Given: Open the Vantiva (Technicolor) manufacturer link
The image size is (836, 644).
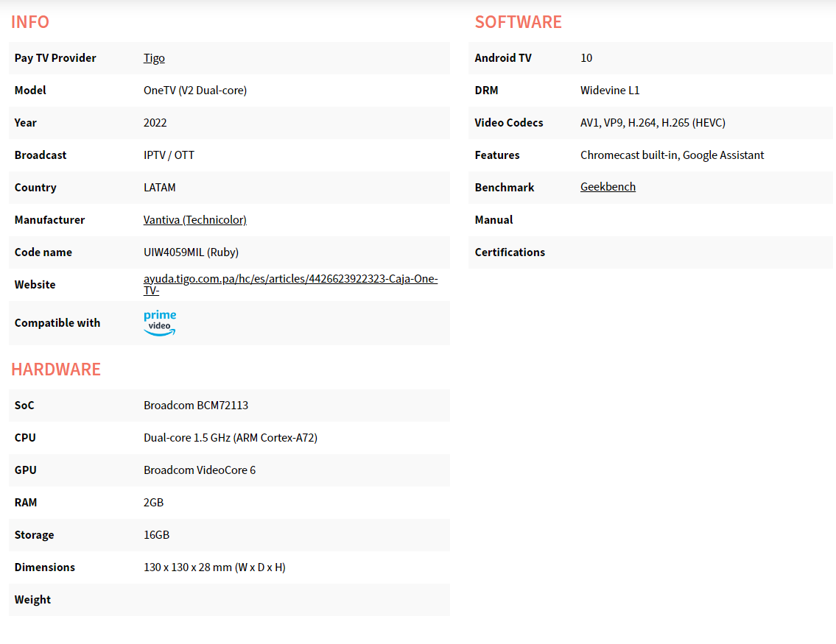Looking at the screenshot, I should (x=194, y=220).
